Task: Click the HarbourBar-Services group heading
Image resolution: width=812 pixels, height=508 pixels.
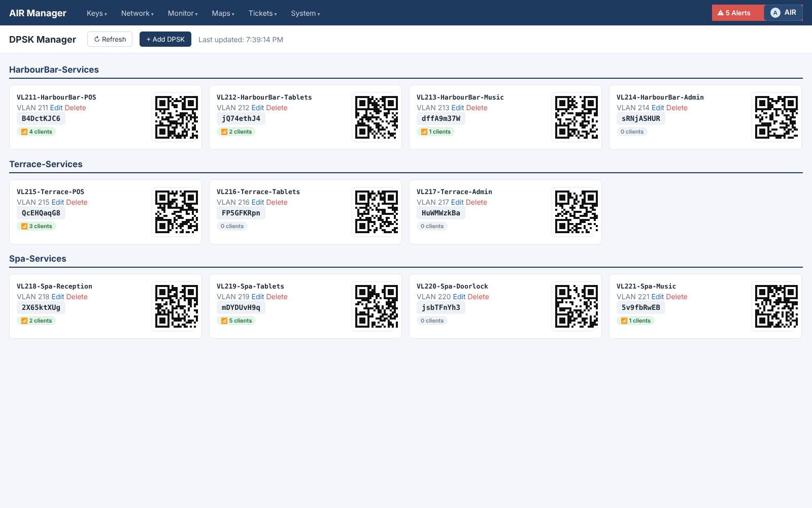Action: tap(54, 70)
